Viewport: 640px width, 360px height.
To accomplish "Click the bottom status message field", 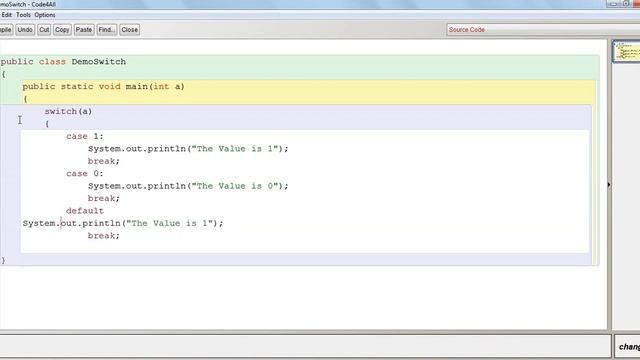I will click(305, 346).
